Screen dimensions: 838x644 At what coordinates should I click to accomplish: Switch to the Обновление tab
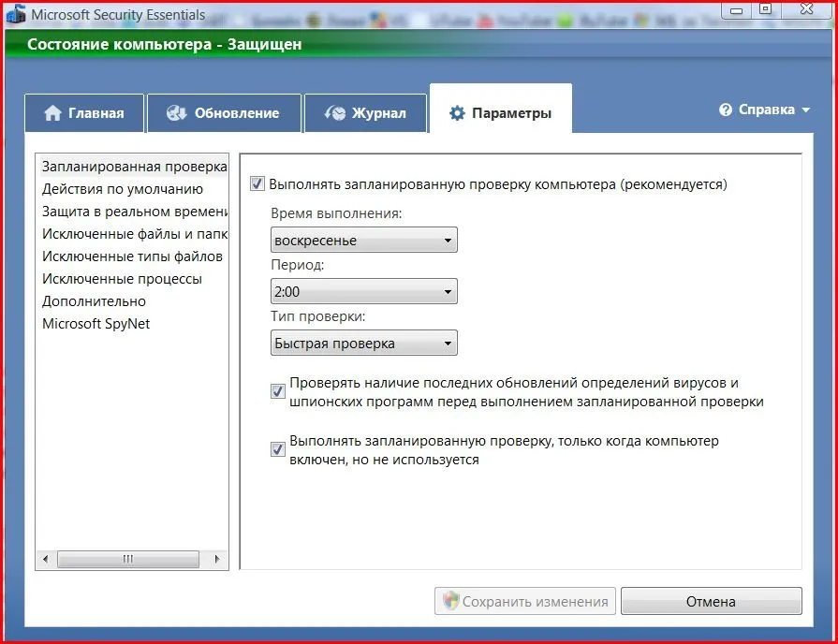(x=224, y=112)
